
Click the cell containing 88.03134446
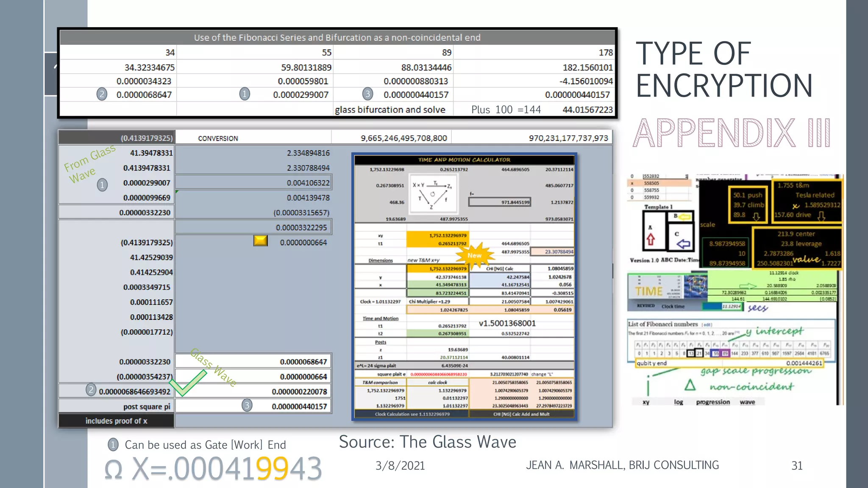(393, 67)
